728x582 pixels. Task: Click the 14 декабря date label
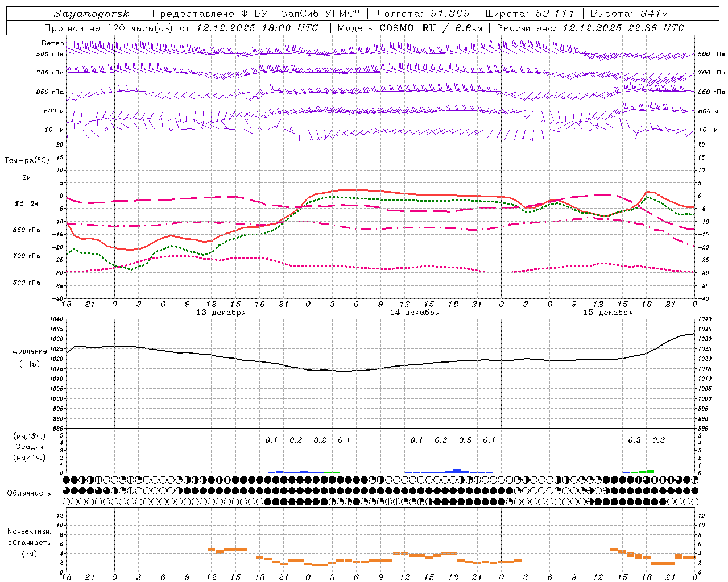415,313
